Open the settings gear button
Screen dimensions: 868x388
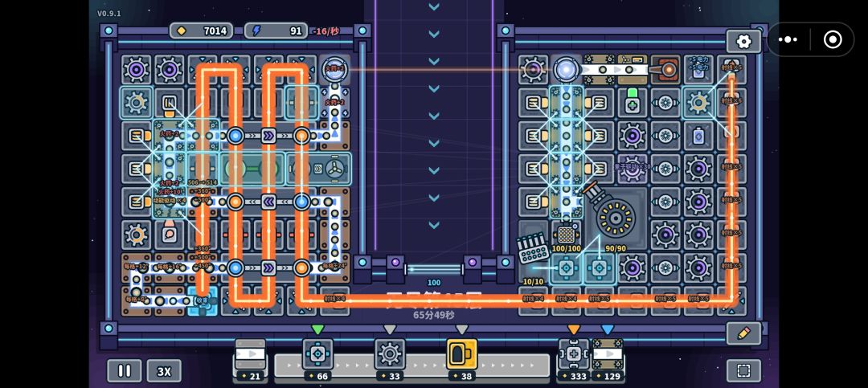pos(743,42)
